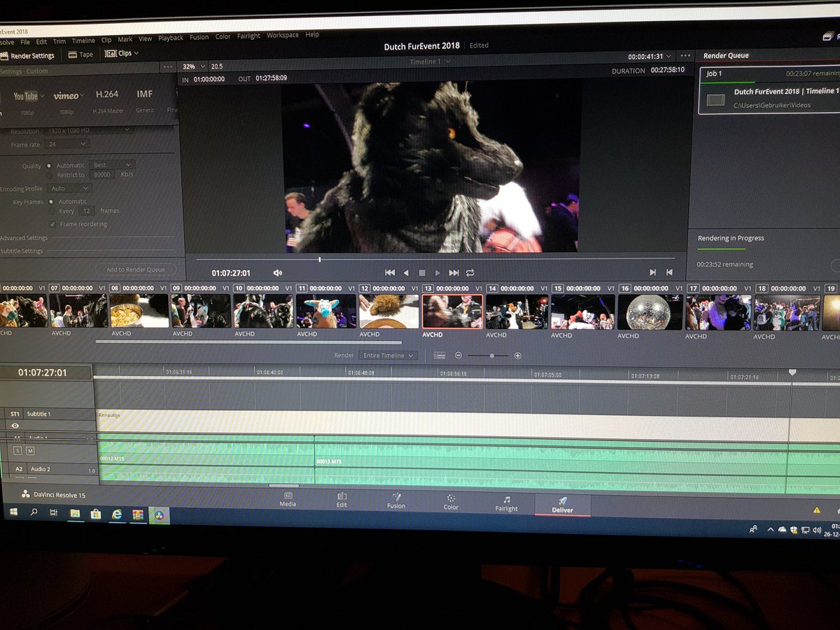Select the H.264 Master preset

(x=108, y=100)
